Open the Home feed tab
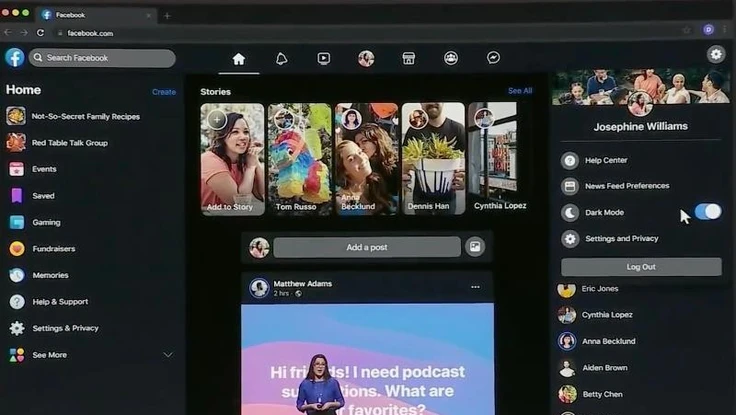This screenshot has height=415, width=736. [238, 59]
